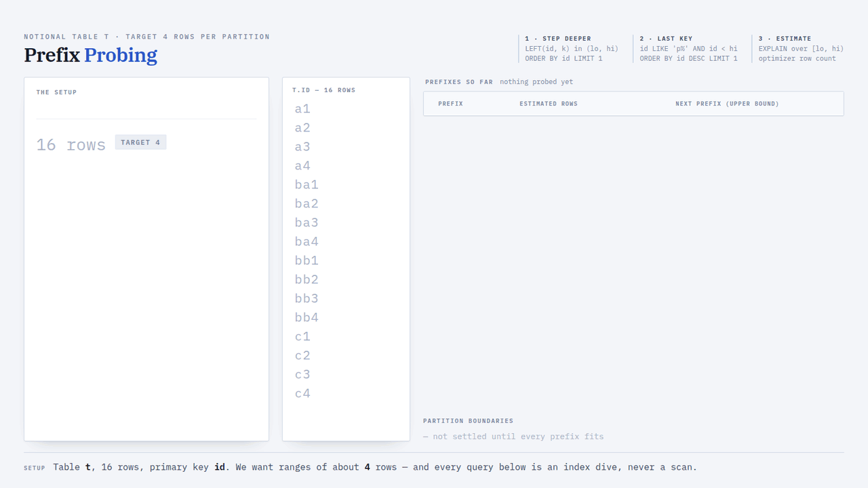The image size is (868, 488).
Task: Pick the ba1 row in the id list
Action: [307, 184]
